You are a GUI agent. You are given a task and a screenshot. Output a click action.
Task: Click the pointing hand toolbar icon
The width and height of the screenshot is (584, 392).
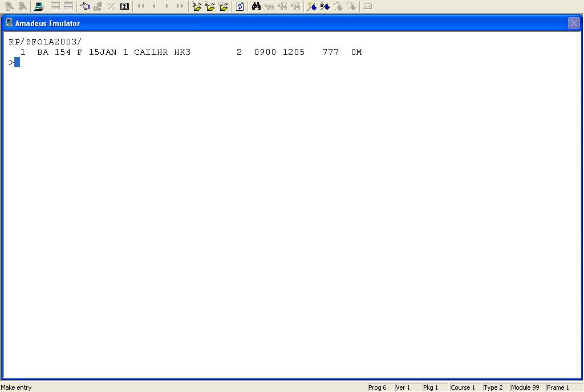85,6
